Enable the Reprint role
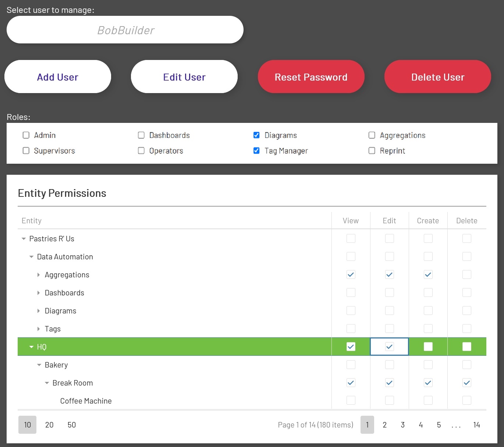Image resolution: width=504 pixels, height=447 pixels. (x=372, y=150)
